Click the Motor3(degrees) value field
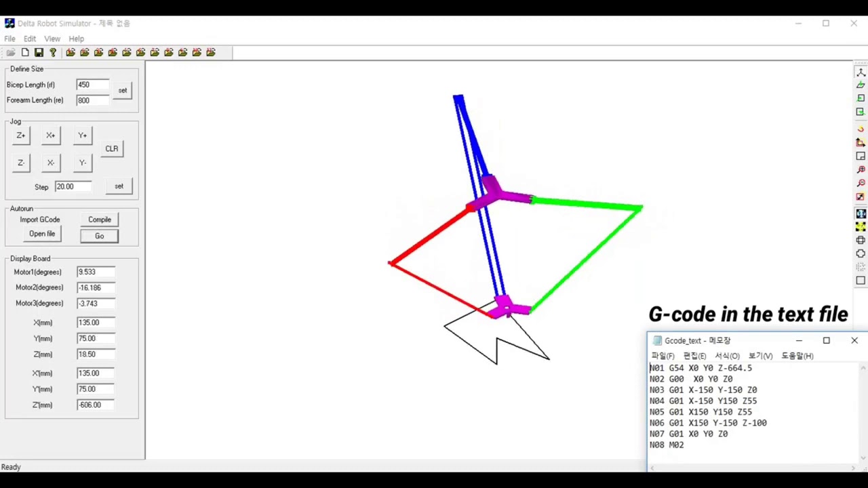 [x=96, y=304]
